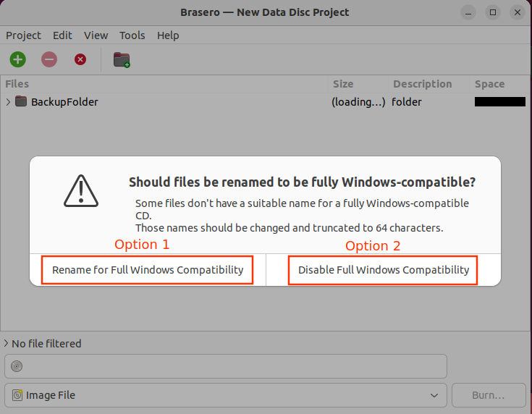
Task: Click the new folder toolbar icon
Action: [122, 60]
